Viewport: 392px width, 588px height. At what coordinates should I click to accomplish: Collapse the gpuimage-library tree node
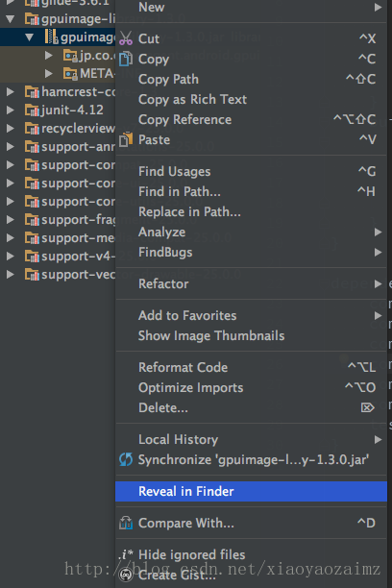11,19
